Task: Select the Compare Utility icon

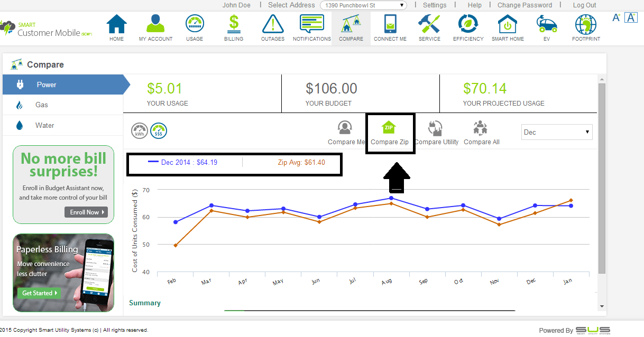Action: [435, 128]
